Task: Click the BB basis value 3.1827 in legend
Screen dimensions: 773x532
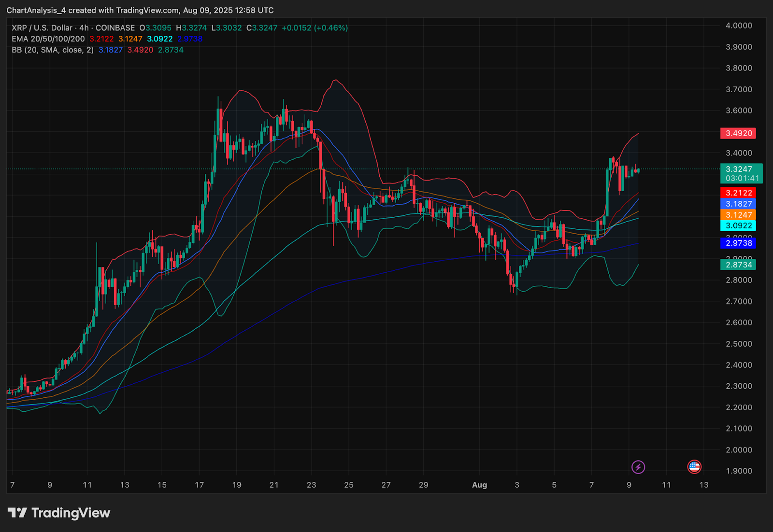Action: coord(111,50)
